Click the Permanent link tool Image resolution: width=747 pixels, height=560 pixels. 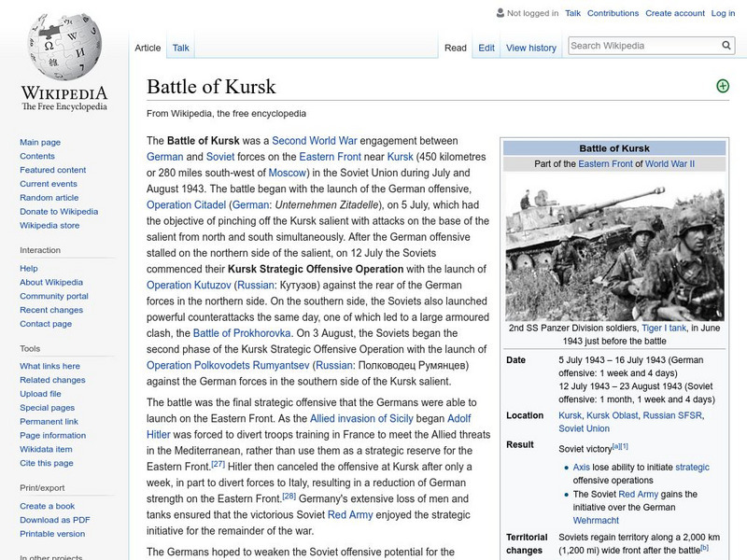click(49, 421)
